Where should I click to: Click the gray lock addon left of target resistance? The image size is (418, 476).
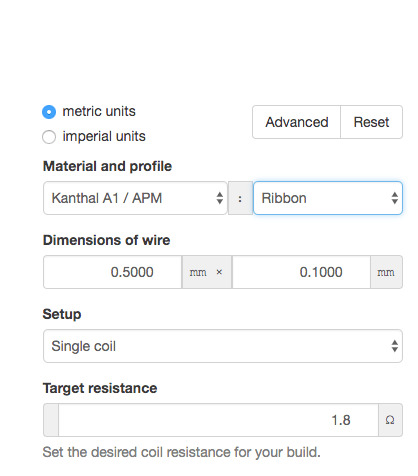click(51, 420)
